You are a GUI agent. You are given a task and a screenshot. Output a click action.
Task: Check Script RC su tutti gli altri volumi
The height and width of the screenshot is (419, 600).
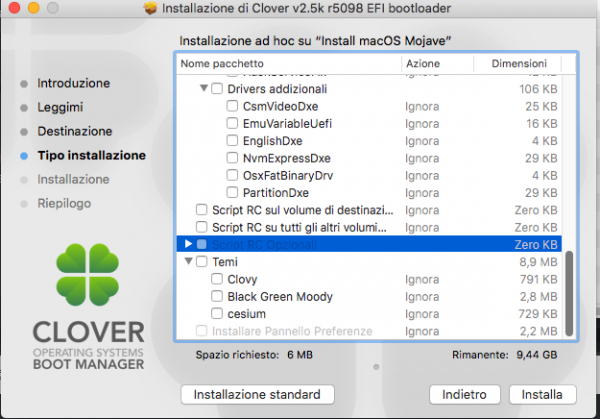[x=202, y=227]
